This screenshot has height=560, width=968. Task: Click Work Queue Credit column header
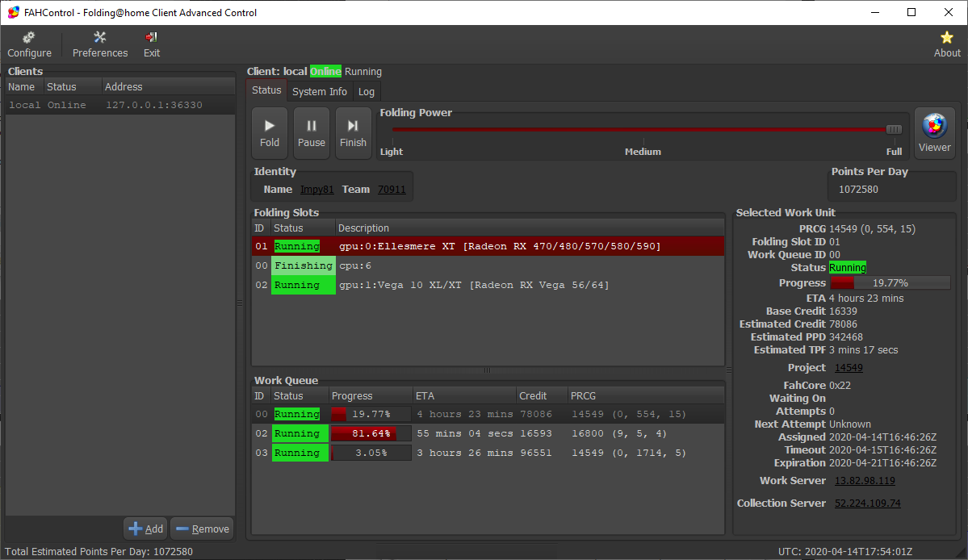coord(542,396)
